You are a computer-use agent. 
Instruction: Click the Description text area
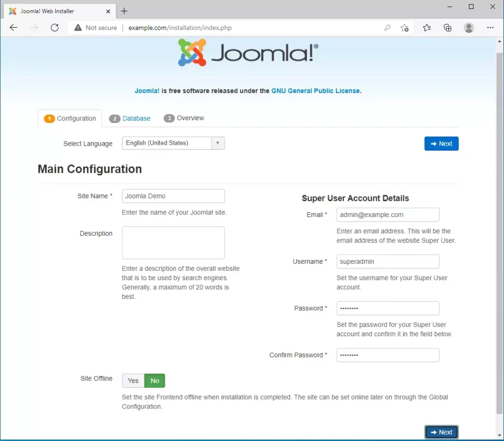[173, 243]
